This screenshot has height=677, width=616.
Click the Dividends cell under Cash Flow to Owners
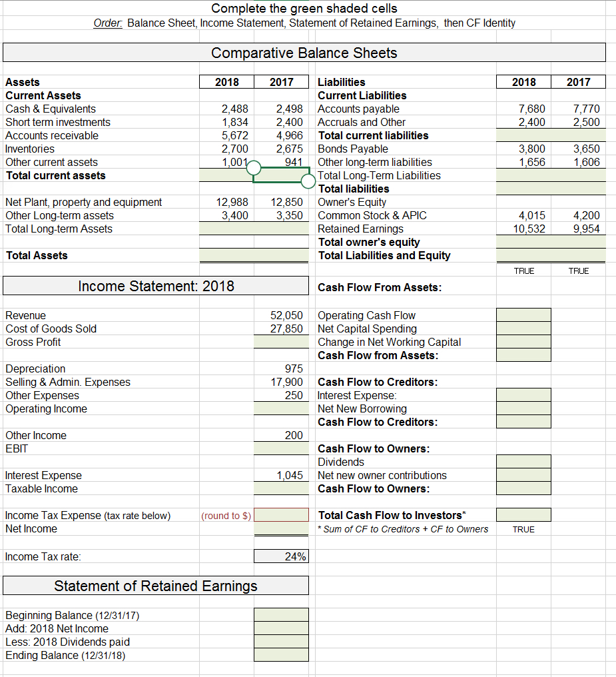(x=523, y=462)
